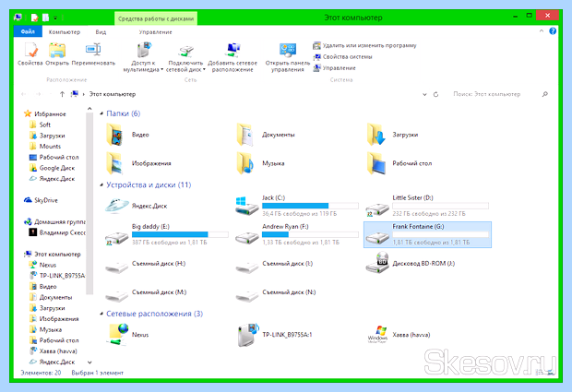Switch to the View (Вид) ribbon tab
572x392 pixels.
(x=101, y=32)
